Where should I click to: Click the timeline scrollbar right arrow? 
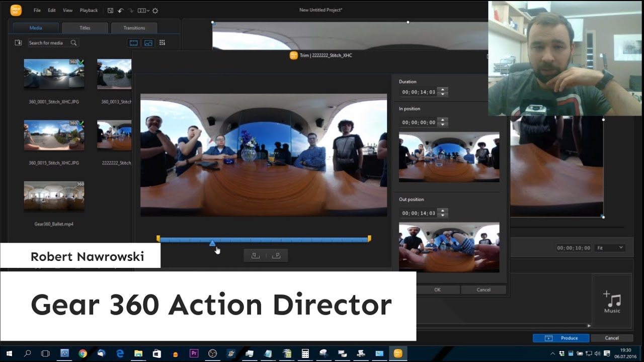(x=590, y=326)
